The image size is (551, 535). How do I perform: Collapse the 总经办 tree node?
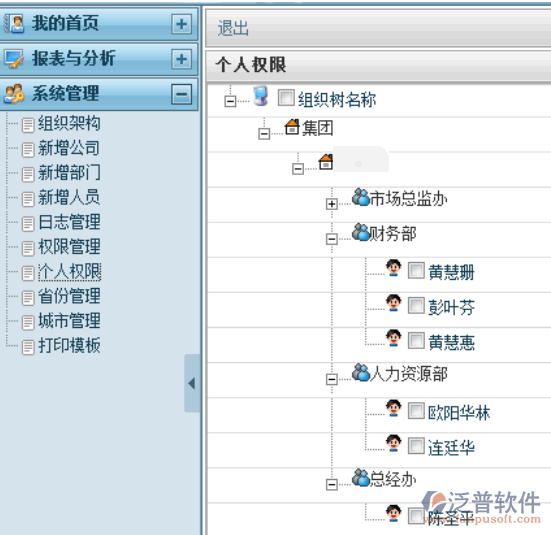(x=331, y=484)
